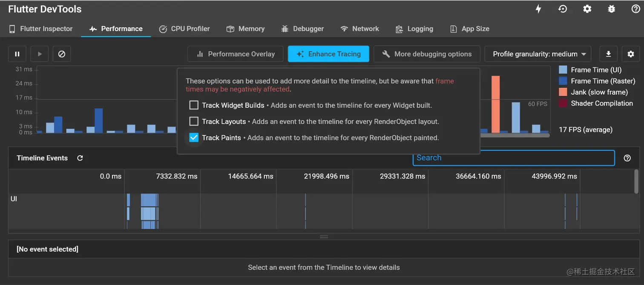This screenshot has width=644, height=285.
Task: Switch to the CPU Profiler tab
Action: (x=184, y=29)
